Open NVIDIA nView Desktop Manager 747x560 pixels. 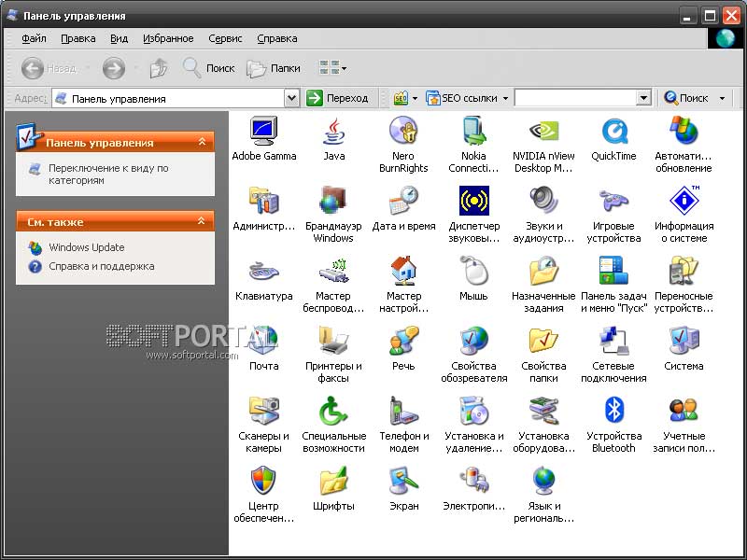(x=543, y=145)
